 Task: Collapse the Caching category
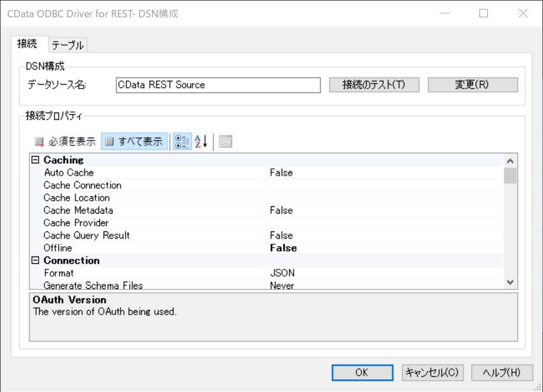35,160
